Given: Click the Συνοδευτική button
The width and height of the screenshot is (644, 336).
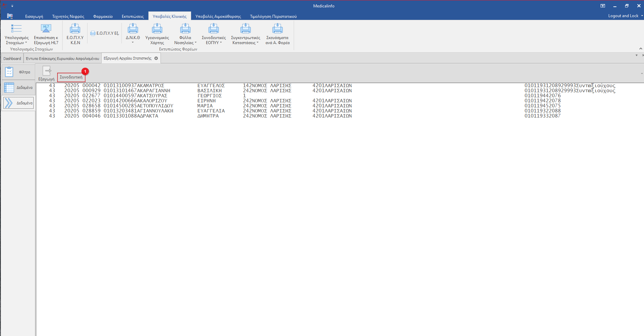Looking at the screenshot, I should coord(71,77).
